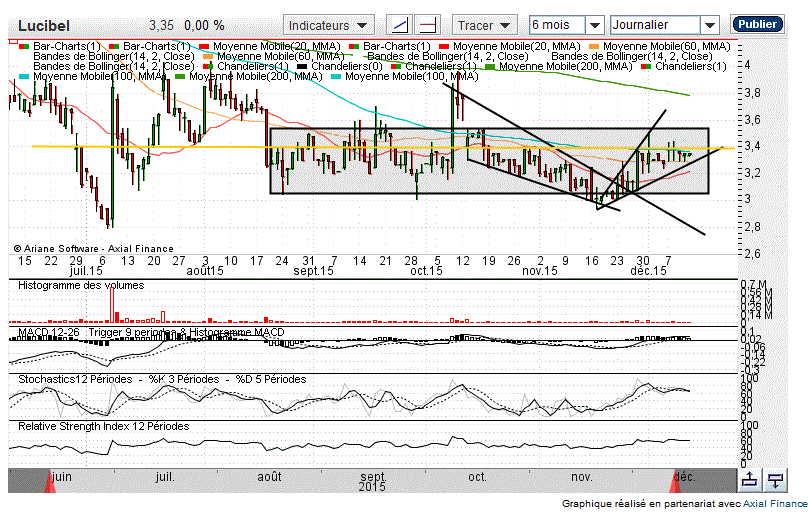Click the Histogramme des volumes label

tap(81, 285)
